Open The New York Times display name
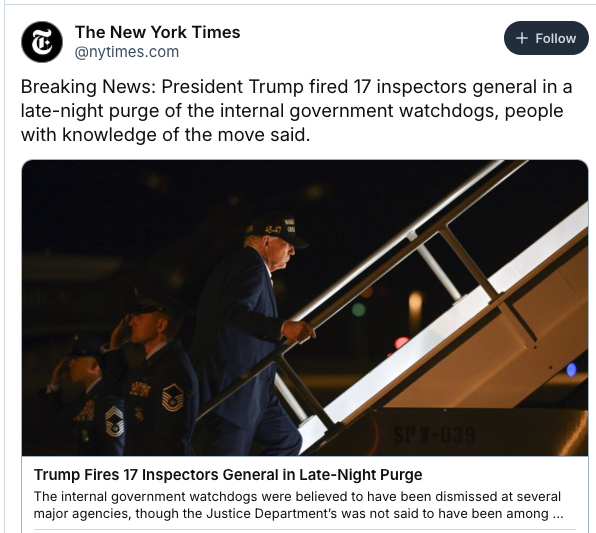Viewport: 596px width, 533px height. [157, 32]
